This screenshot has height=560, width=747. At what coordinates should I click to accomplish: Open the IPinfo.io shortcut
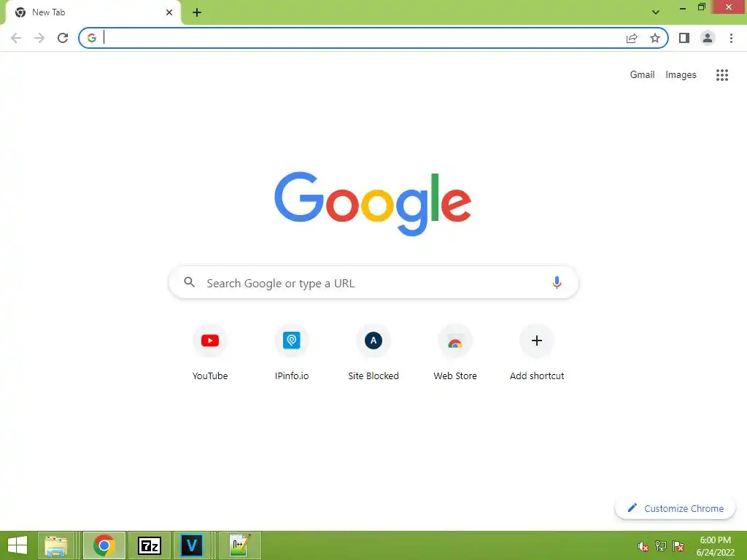click(292, 353)
